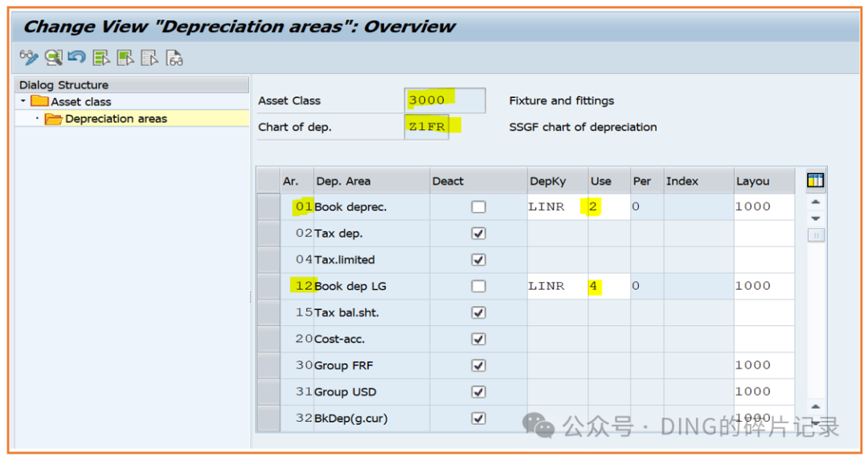Click the table select-all corner cell

(x=268, y=181)
